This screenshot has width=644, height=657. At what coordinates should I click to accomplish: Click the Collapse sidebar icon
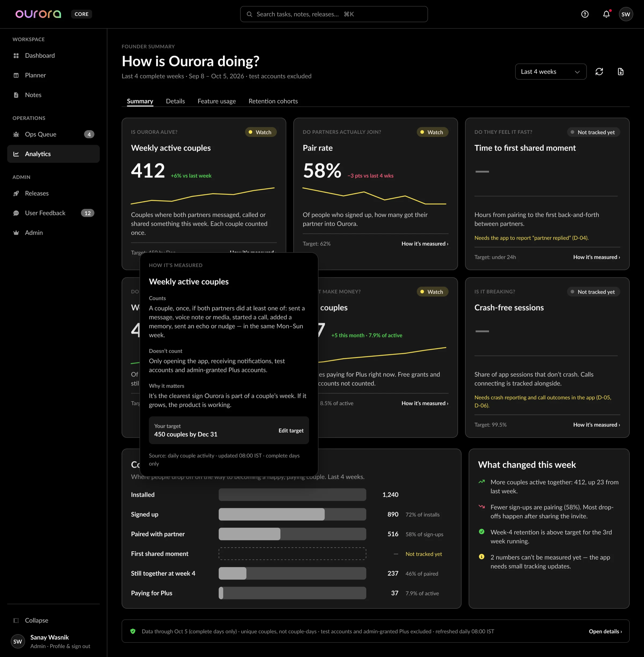click(x=16, y=620)
